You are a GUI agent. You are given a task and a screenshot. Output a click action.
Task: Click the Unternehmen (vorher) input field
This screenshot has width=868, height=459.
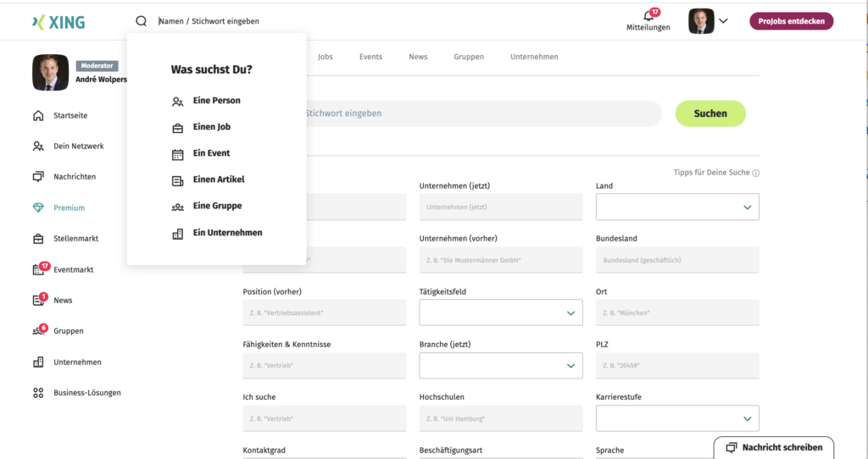click(500, 260)
